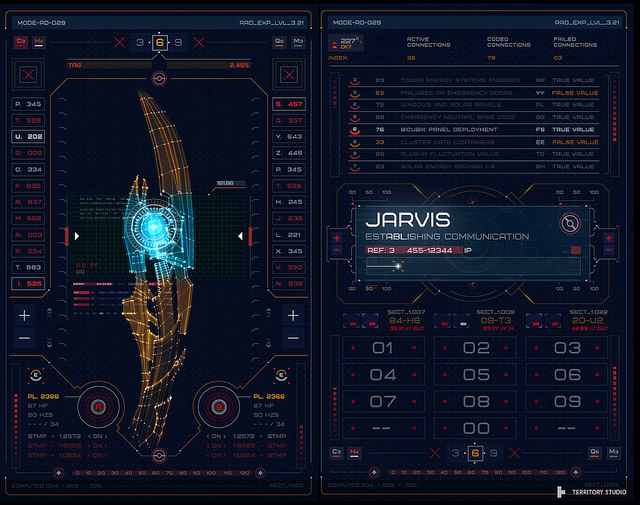Screen dimensions: 640x505
Task: Click the circular node icon below the bow model
Action: point(159,455)
